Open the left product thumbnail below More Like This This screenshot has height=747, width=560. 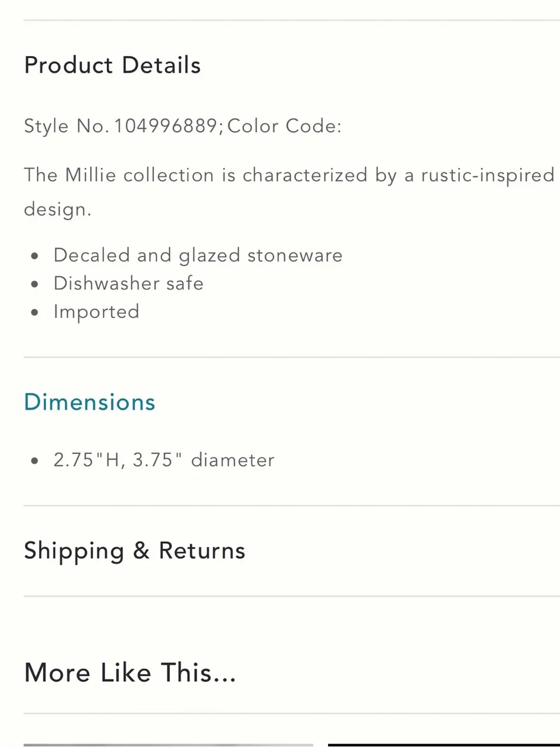click(169, 745)
